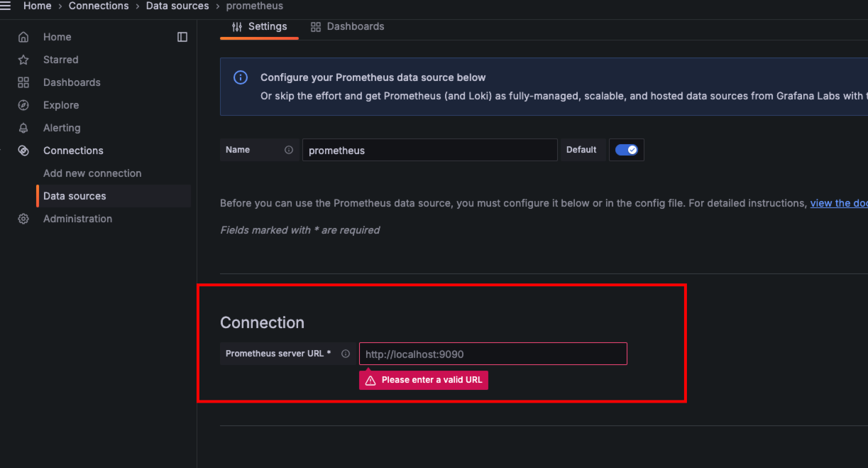Click Home in the breadcrumb
868x468 pixels.
coord(38,6)
